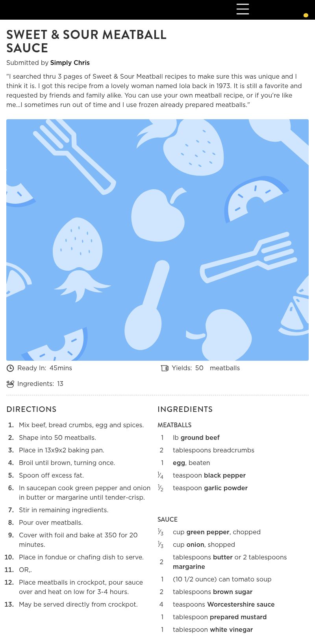Screen dimensions: 315x644
Task: Open the egg ingredient link
Action: (x=179, y=463)
